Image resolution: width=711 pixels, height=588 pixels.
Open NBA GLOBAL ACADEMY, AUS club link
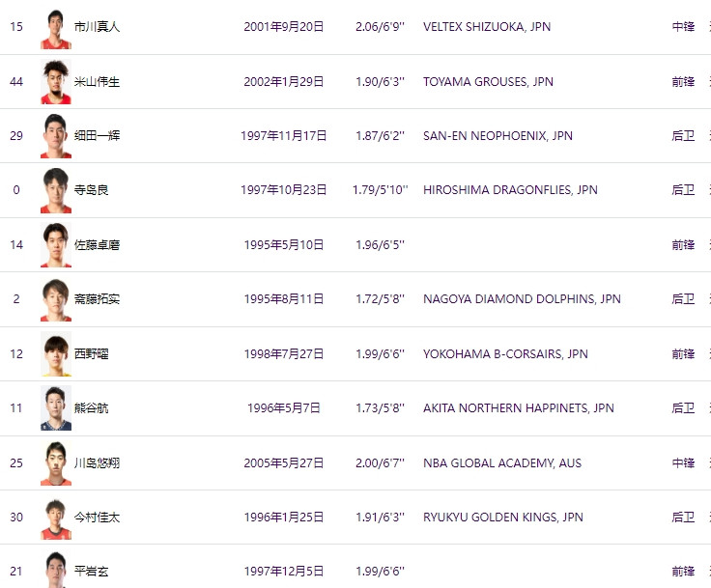[x=502, y=462]
